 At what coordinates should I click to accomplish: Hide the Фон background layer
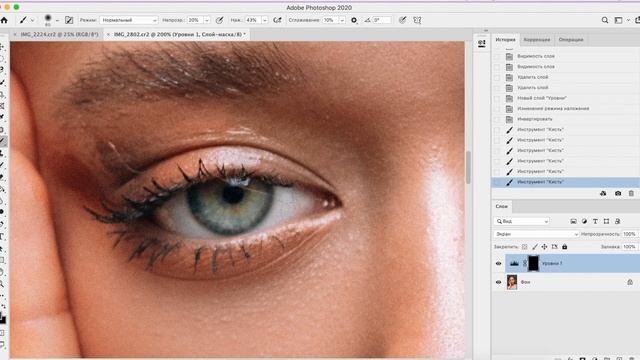(498, 282)
